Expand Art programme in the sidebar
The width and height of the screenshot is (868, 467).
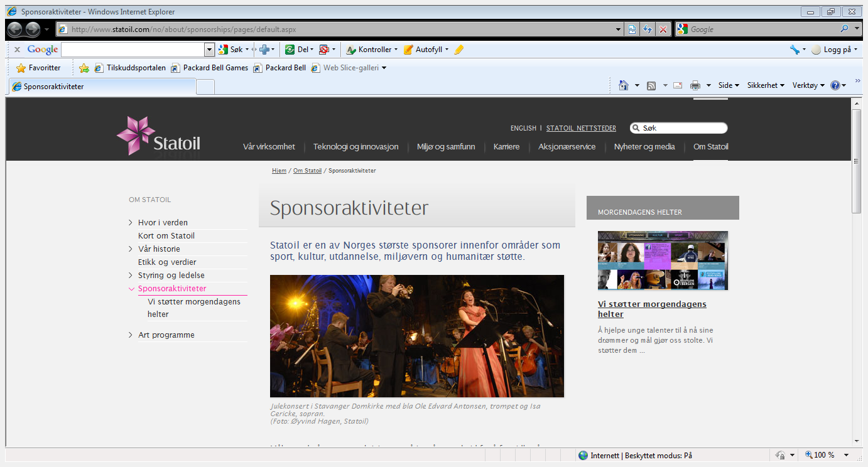131,335
